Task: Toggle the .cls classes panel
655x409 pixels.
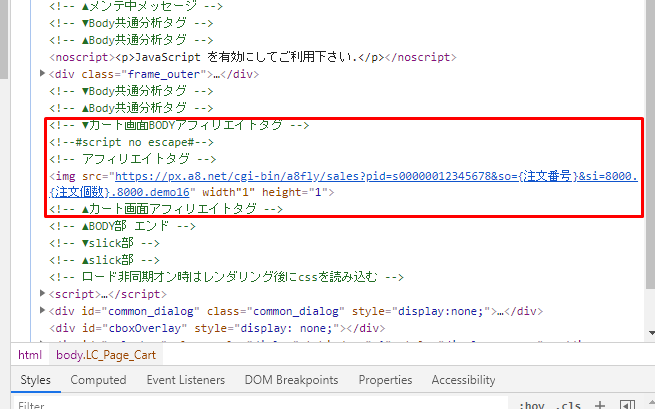Action: pos(569,405)
